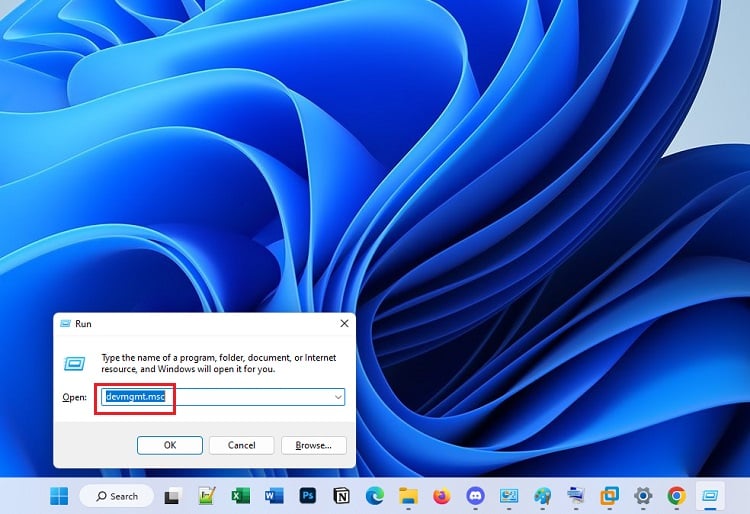Open Settings gear in the taskbar
The image size is (750, 514).
coord(643,496)
